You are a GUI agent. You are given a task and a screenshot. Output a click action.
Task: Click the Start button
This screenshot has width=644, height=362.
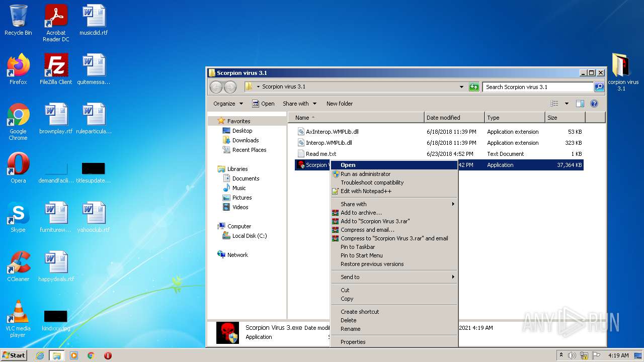(x=14, y=355)
